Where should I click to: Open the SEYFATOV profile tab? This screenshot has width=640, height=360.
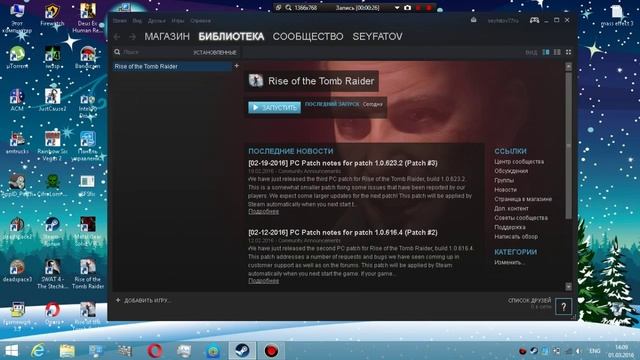coord(378,37)
